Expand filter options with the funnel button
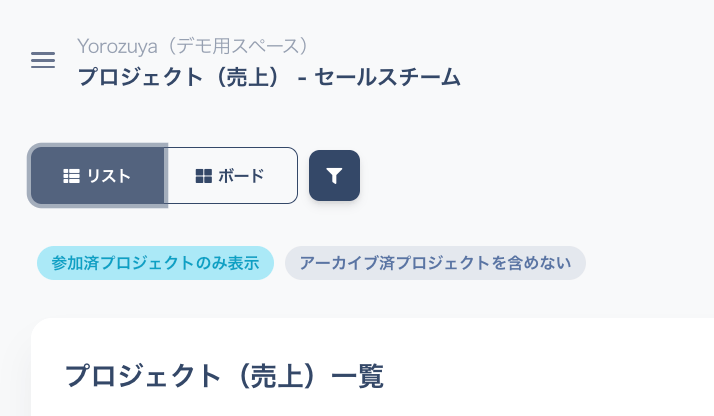This screenshot has height=416, width=714. 334,176
